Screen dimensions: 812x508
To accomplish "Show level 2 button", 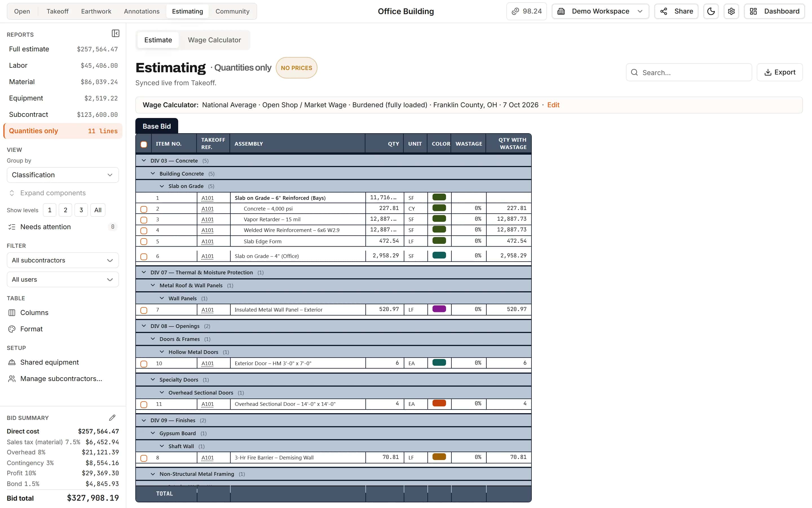I will click(x=65, y=210).
